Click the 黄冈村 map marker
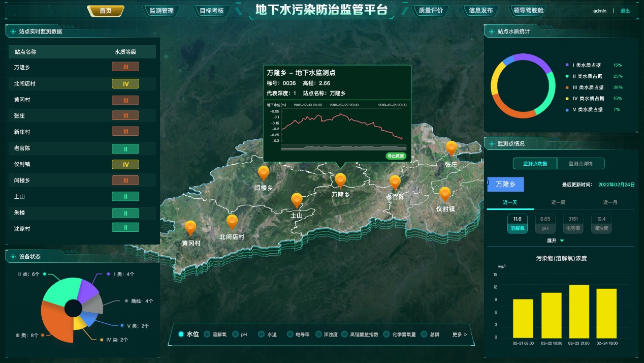This screenshot has width=644, height=363. (x=190, y=228)
